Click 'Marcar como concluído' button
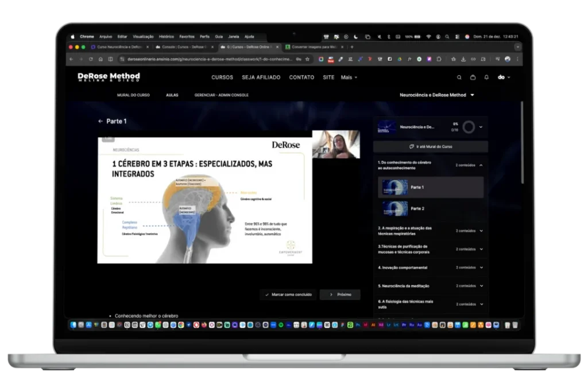 tap(288, 294)
